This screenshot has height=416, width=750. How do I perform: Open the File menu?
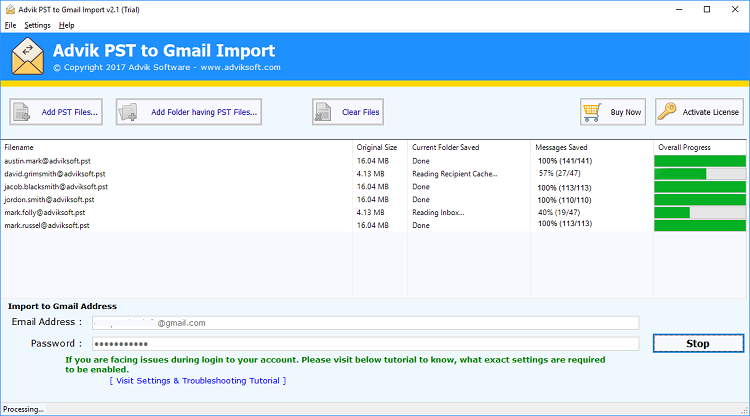[11, 25]
